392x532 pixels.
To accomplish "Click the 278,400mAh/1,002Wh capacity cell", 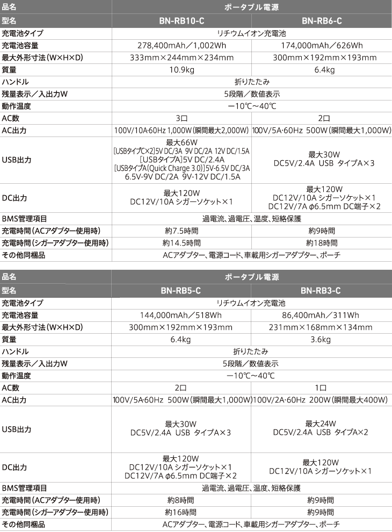I will [x=182, y=45].
